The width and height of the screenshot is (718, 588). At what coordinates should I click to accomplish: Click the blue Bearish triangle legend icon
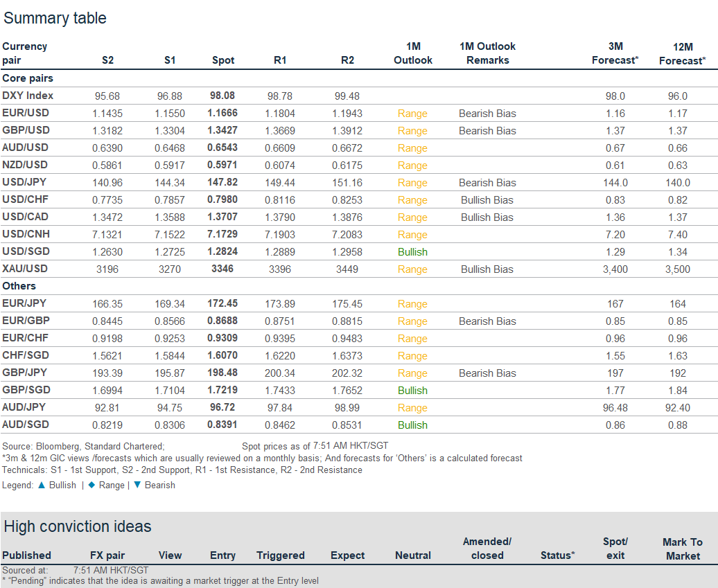click(x=136, y=485)
